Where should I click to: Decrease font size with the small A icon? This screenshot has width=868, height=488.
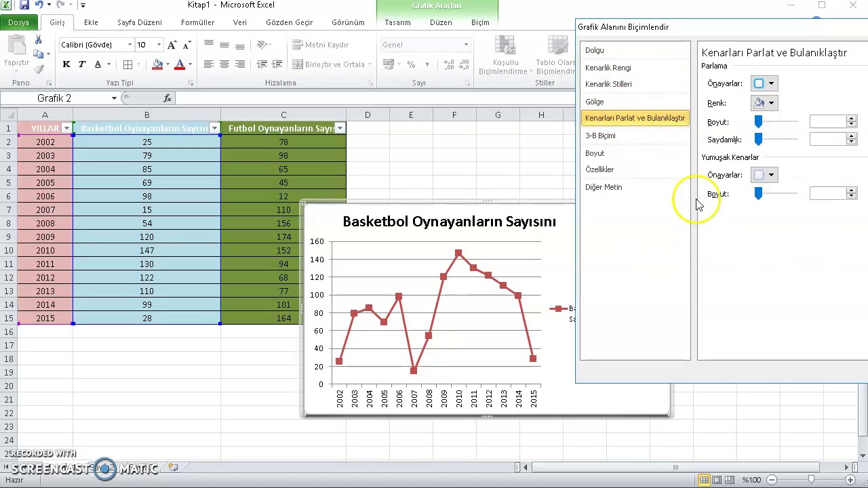(x=186, y=45)
